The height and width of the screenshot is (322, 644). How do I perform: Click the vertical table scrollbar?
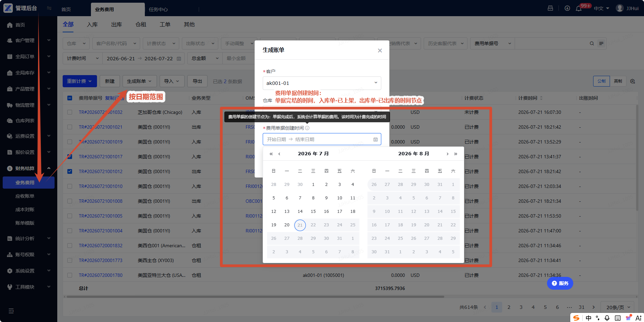[637, 157]
